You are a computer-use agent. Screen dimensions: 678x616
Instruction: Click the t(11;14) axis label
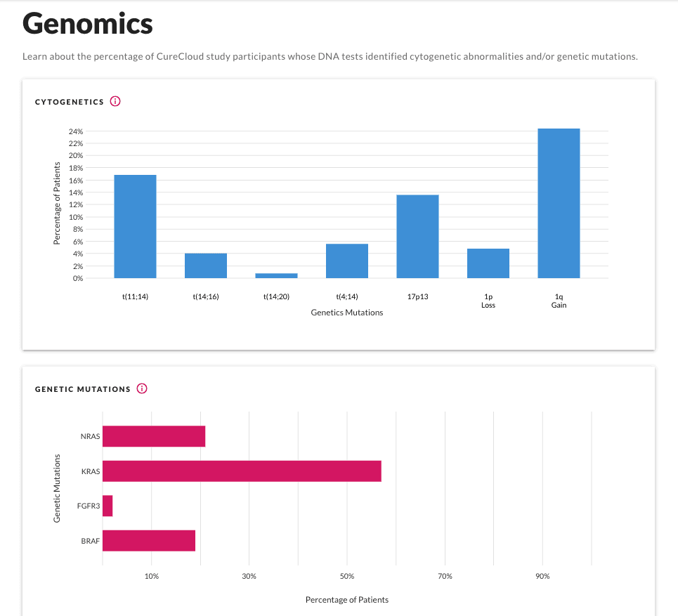coord(136,296)
